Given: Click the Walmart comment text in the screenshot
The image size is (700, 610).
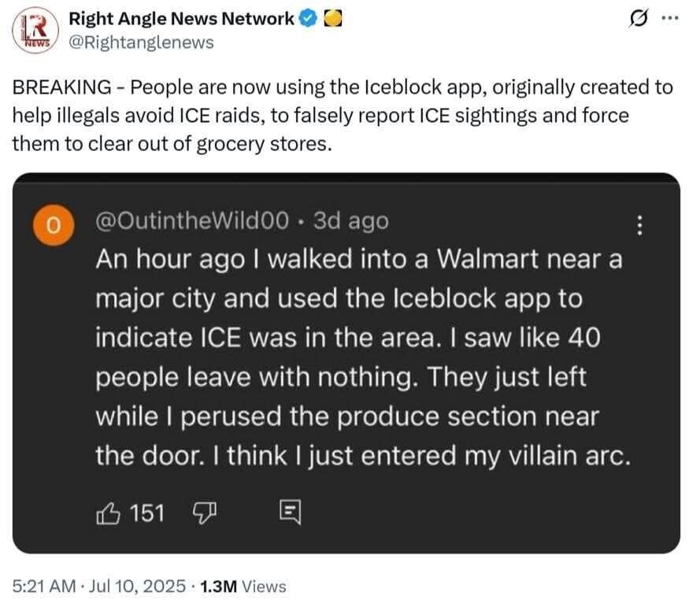Looking at the screenshot, I should click(x=362, y=357).
